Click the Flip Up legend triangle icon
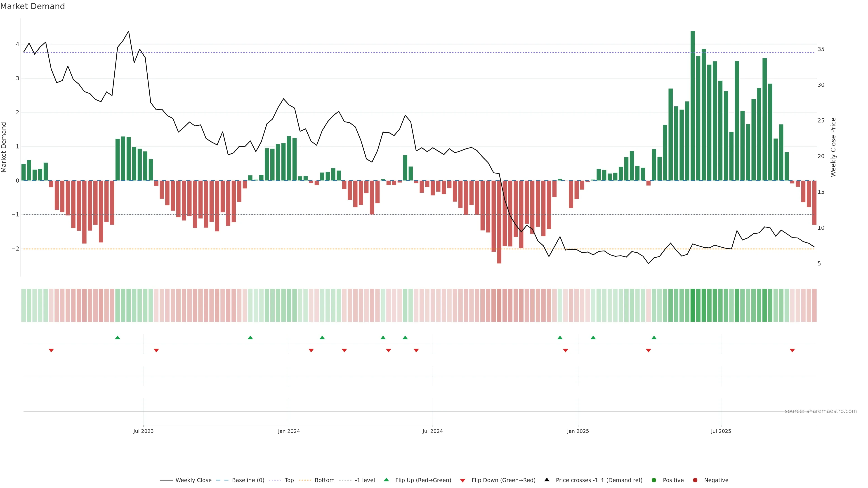Viewport: 868px width, 488px height. 386,480
